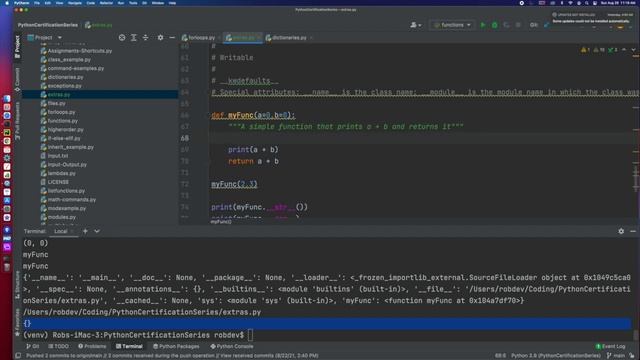Click the Run button in the toolbar

click(483, 25)
